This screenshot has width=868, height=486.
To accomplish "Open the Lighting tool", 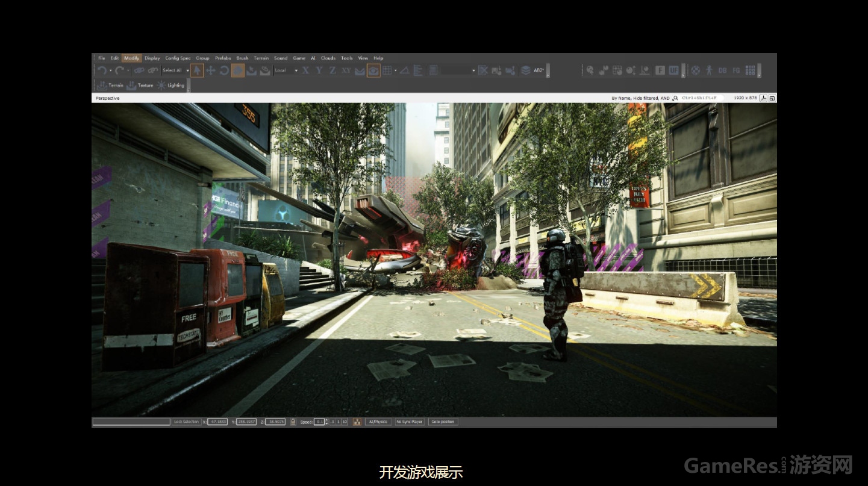I will 170,86.
